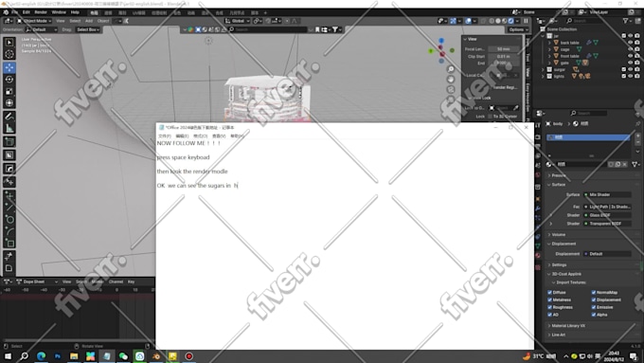
Task: Toggle NormalMap import texture checkbox
Action: point(594,292)
